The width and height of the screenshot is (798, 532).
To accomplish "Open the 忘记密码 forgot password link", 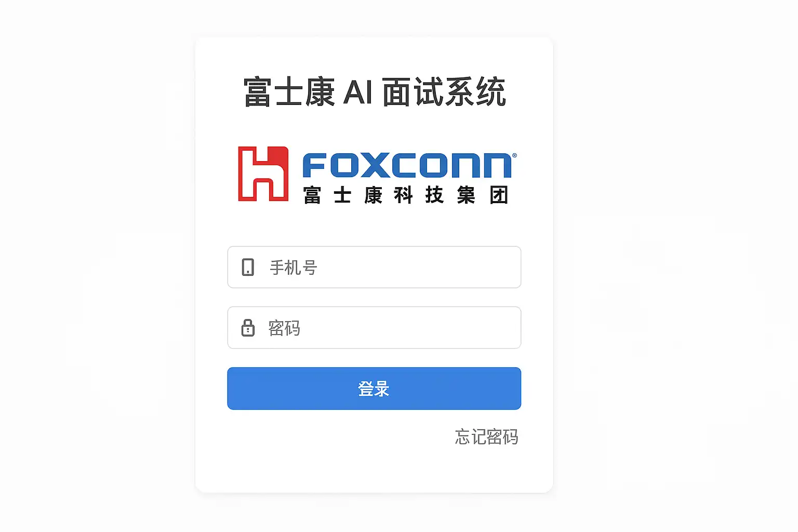I will click(x=487, y=436).
